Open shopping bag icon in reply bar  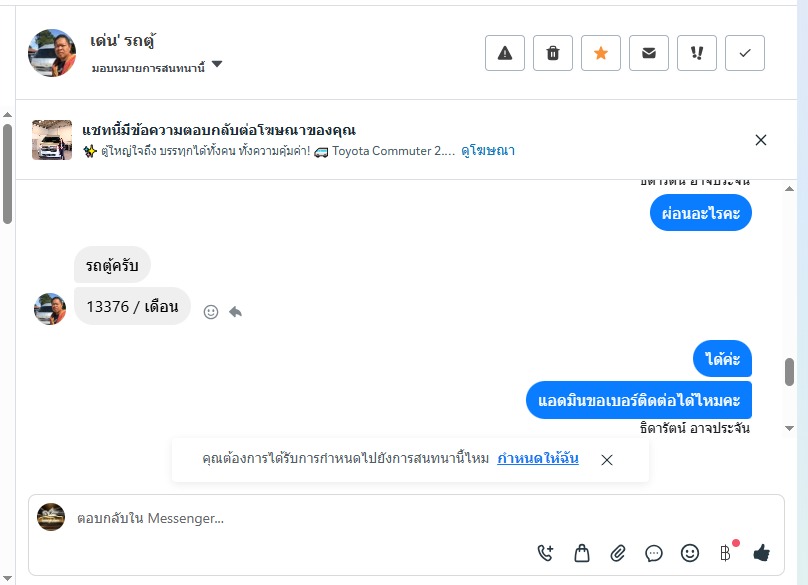(581, 552)
